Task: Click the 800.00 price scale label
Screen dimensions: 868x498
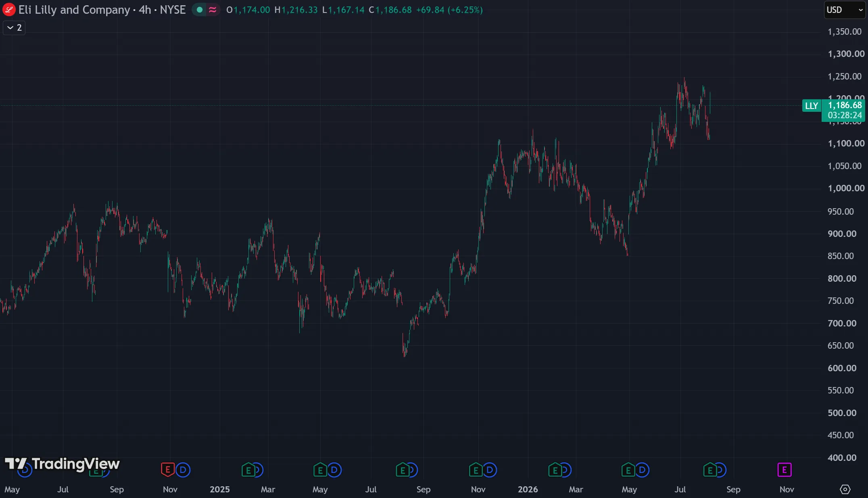Action: click(x=842, y=278)
